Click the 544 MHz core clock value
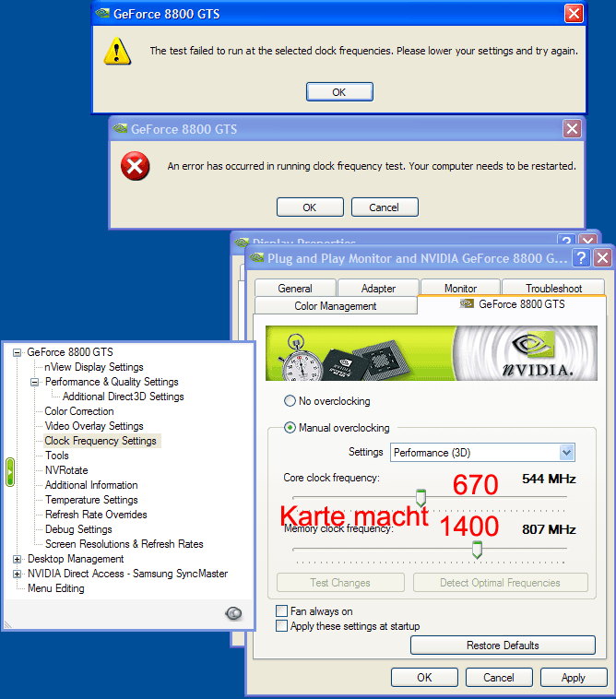This screenshot has height=699, width=616. coord(549,479)
